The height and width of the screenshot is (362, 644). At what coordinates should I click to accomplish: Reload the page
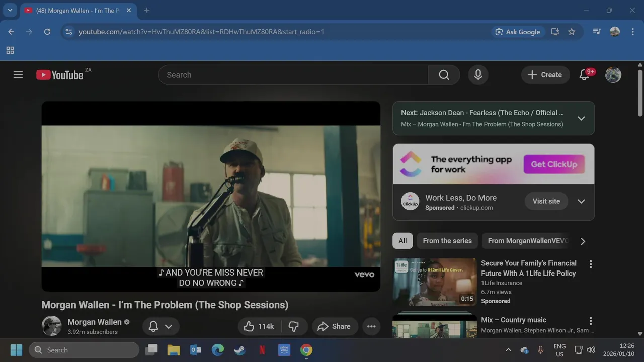47,32
